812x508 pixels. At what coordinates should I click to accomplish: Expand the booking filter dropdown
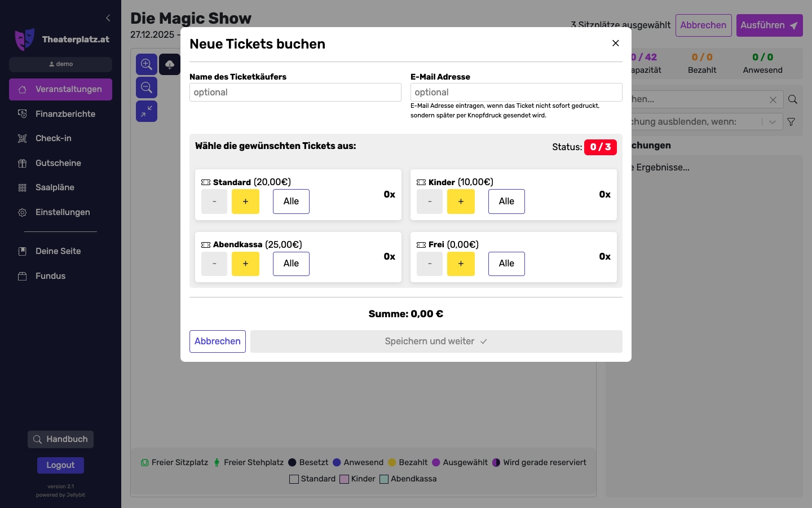pyautogui.click(x=773, y=122)
